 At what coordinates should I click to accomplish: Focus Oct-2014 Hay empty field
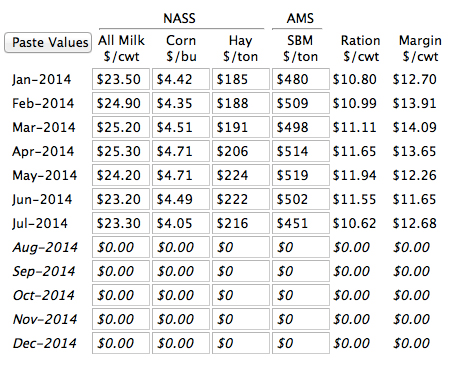tap(241, 295)
